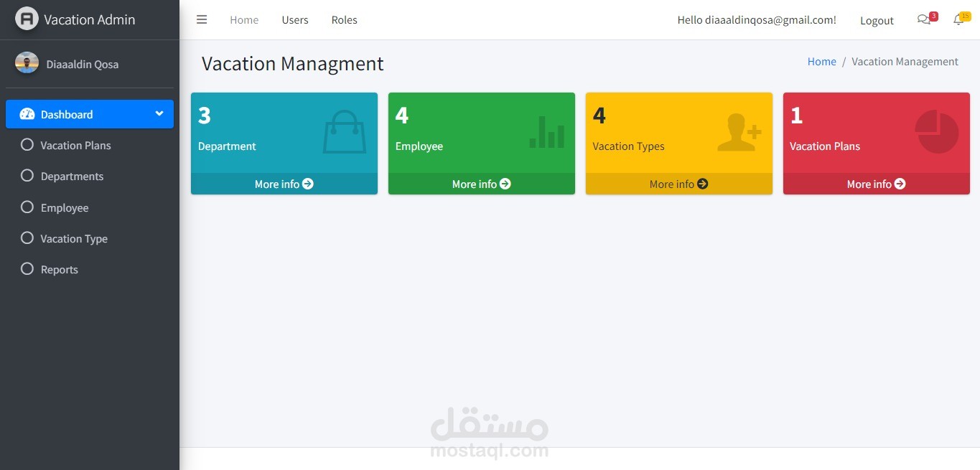Click the Logout button
Screen dimensions: 980x470
[876, 20]
